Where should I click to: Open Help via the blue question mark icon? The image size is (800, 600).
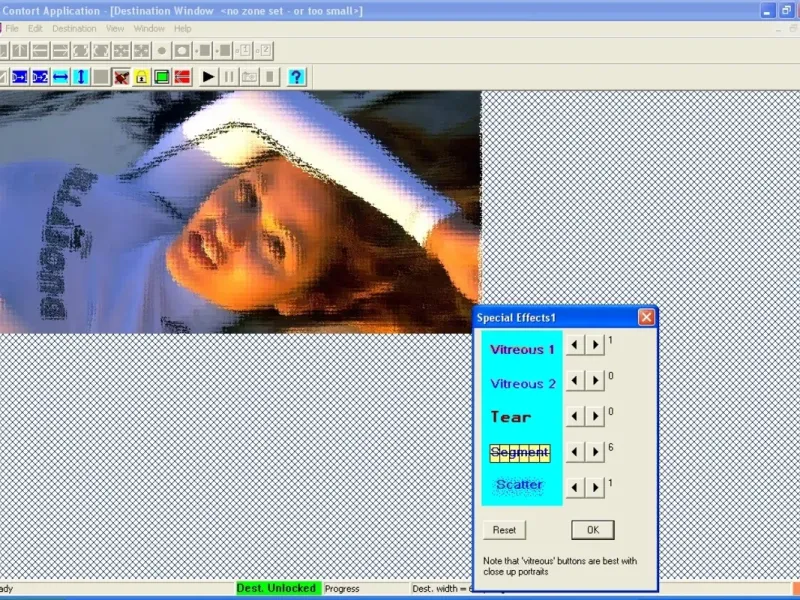(x=296, y=77)
